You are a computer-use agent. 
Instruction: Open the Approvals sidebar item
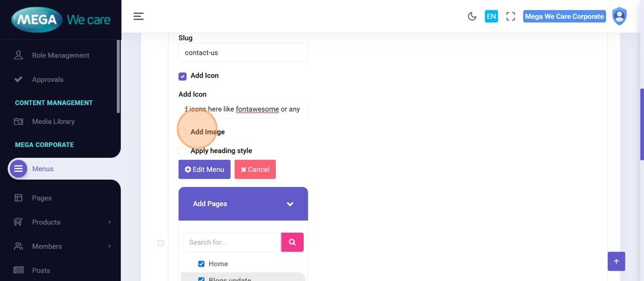[48, 80]
